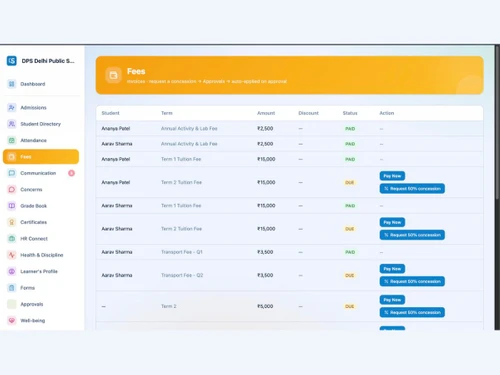Request 50% concession for Transport Fee Q2
Image resolution: width=500 pixels, height=375 pixels.
click(412, 281)
